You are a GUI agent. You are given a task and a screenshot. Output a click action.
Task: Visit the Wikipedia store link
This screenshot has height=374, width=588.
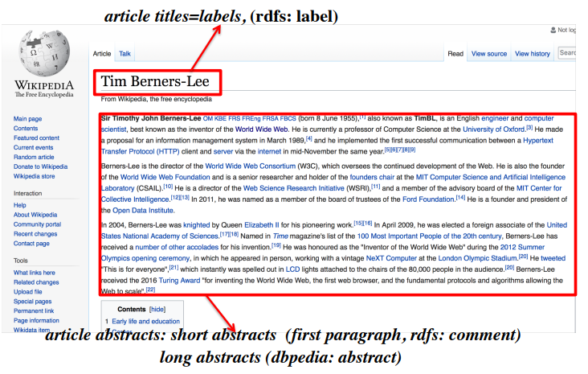34,176
